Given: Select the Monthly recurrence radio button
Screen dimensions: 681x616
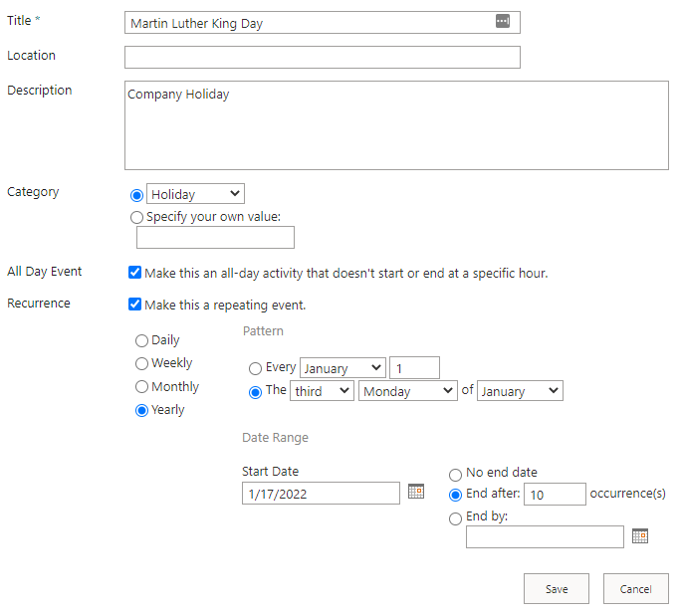Looking at the screenshot, I should tap(141, 387).
